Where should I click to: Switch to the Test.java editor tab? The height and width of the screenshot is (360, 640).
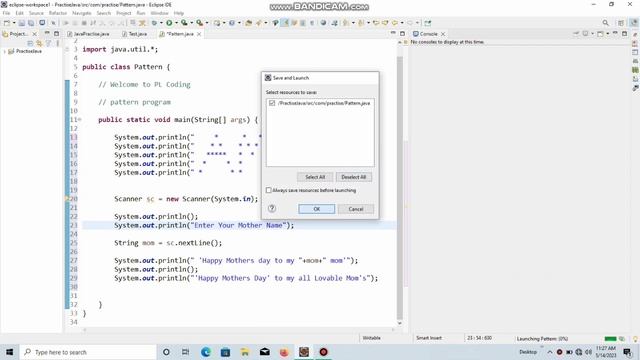(135, 34)
